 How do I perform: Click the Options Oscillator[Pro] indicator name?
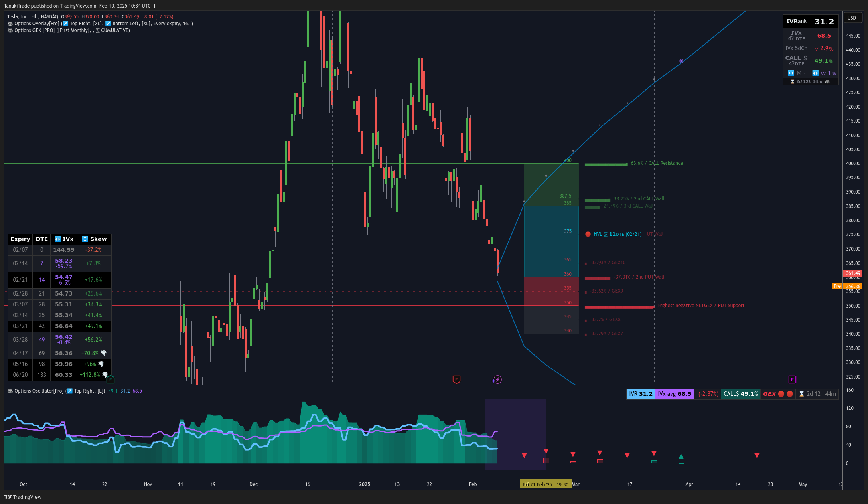(x=39, y=391)
